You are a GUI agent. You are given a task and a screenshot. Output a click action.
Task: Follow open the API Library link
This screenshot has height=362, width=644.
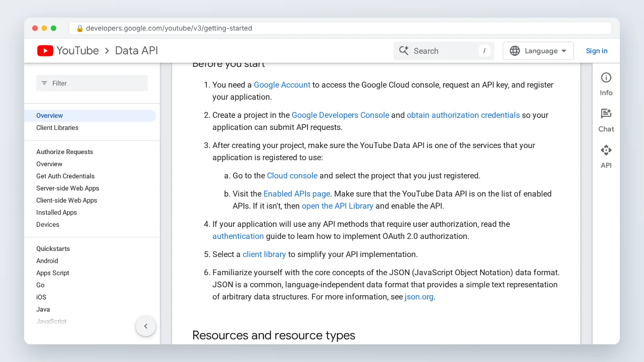pyautogui.click(x=337, y=206)
